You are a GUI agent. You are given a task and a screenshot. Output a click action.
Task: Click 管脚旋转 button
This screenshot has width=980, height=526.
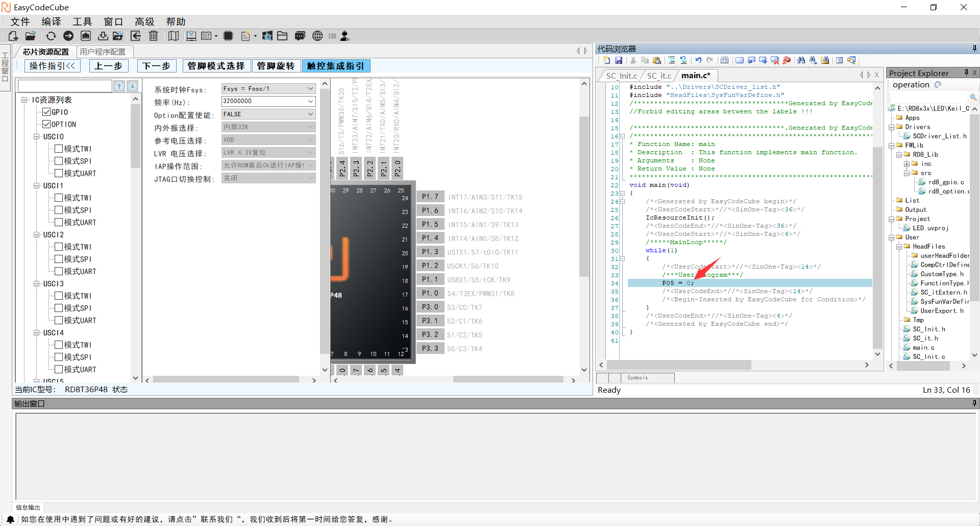point(276,66)
